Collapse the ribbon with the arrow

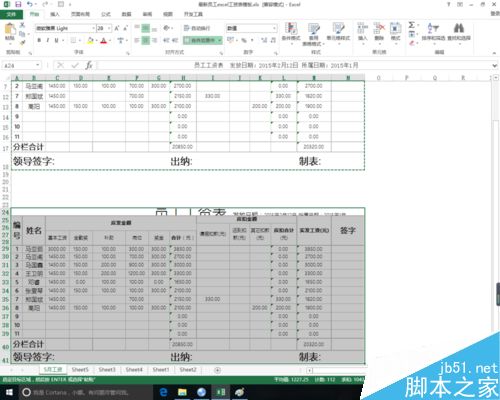tap(494, 53)
